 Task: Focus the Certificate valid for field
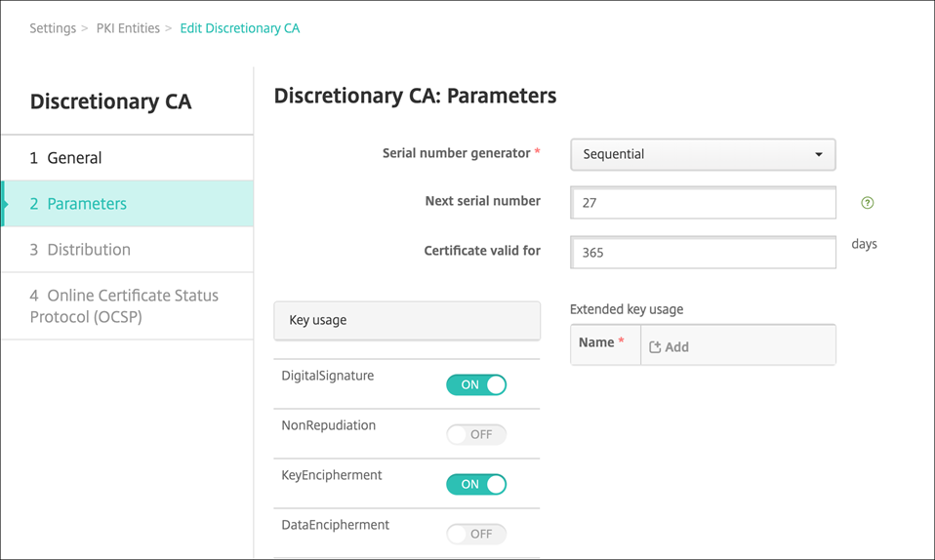[x=703, y=252]
